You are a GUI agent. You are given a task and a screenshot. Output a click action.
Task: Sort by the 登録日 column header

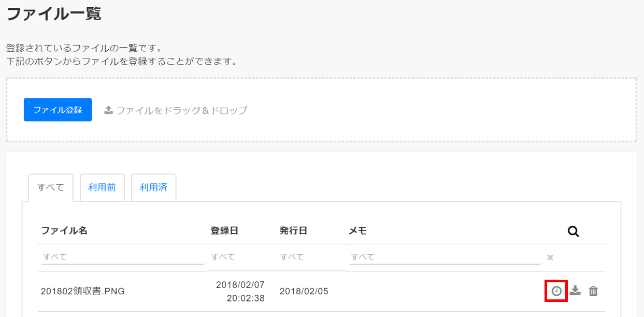[224, 231]
